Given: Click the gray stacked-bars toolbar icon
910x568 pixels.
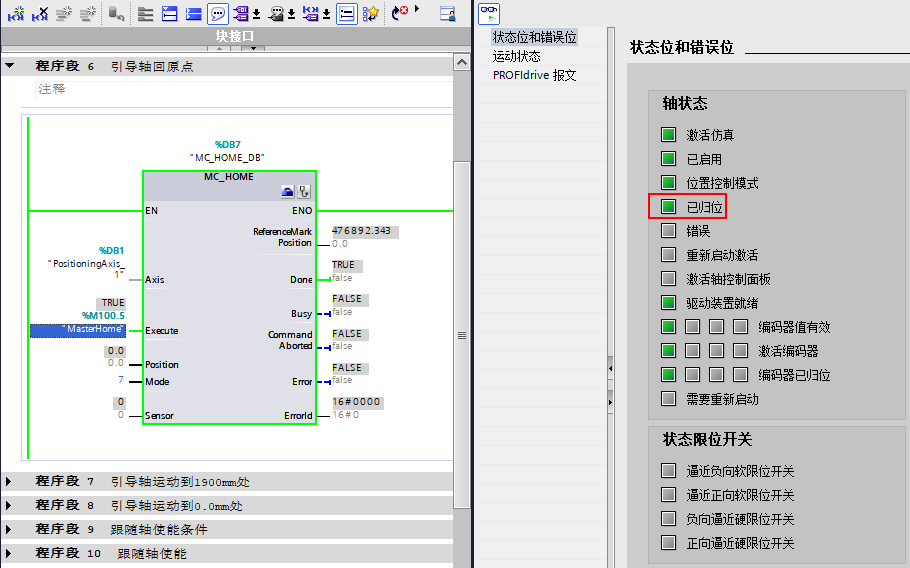Looking at the screenshot, I should 145,13.
